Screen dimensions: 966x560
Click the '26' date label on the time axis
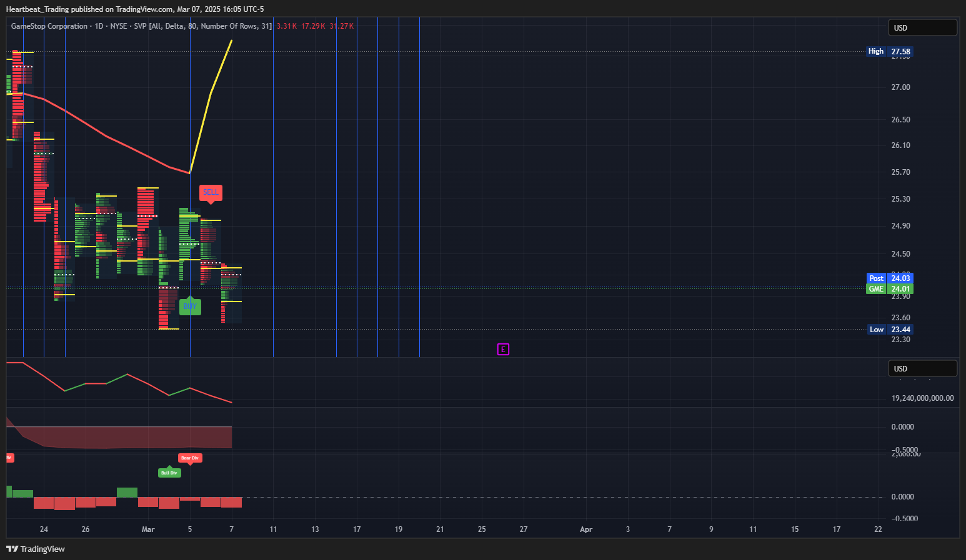86,529
